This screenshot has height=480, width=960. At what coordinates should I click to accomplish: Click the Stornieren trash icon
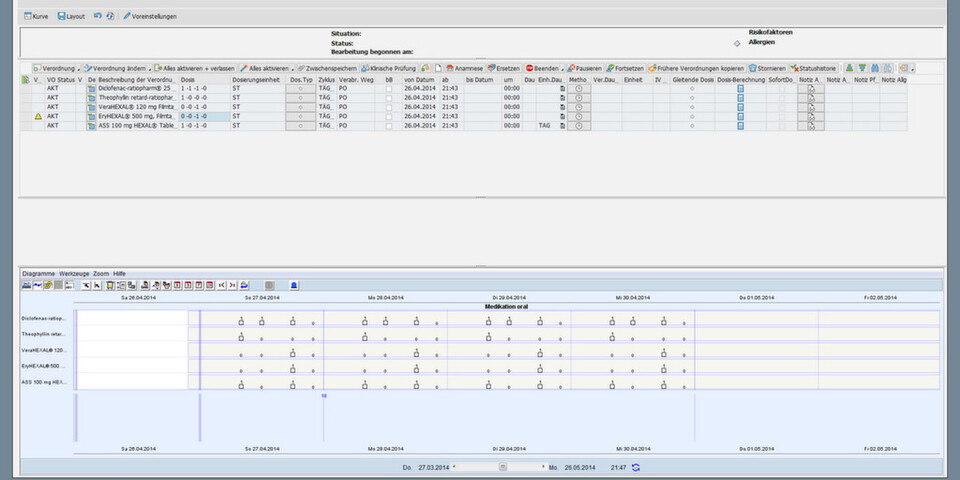(752, 68)
